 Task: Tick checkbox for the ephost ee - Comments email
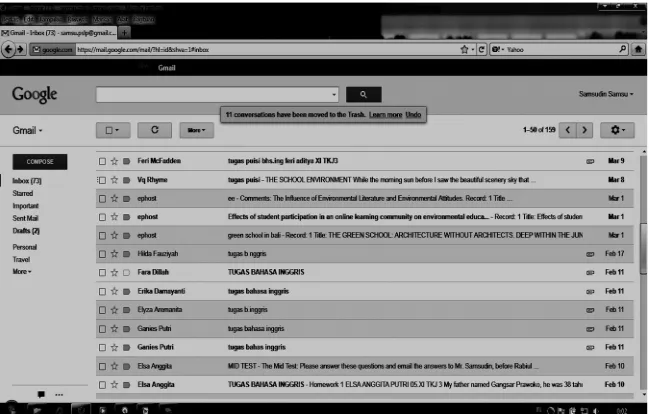click(x=102, y=199)
